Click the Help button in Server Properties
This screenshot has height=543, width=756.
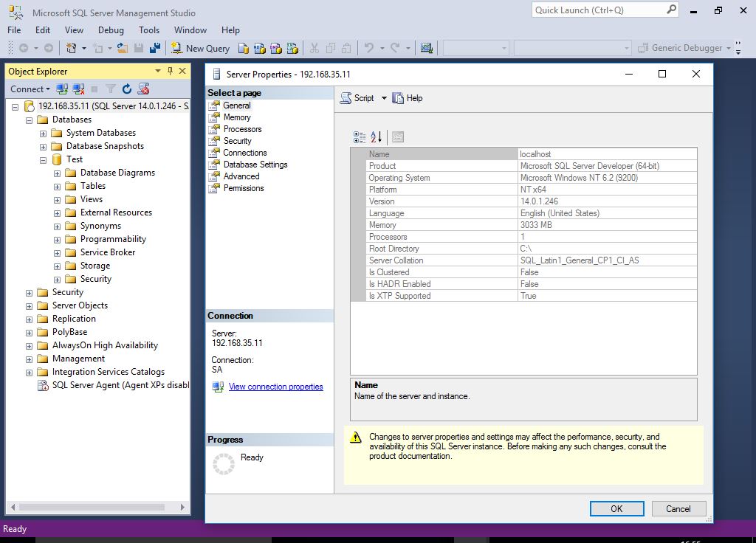(408, 98)
